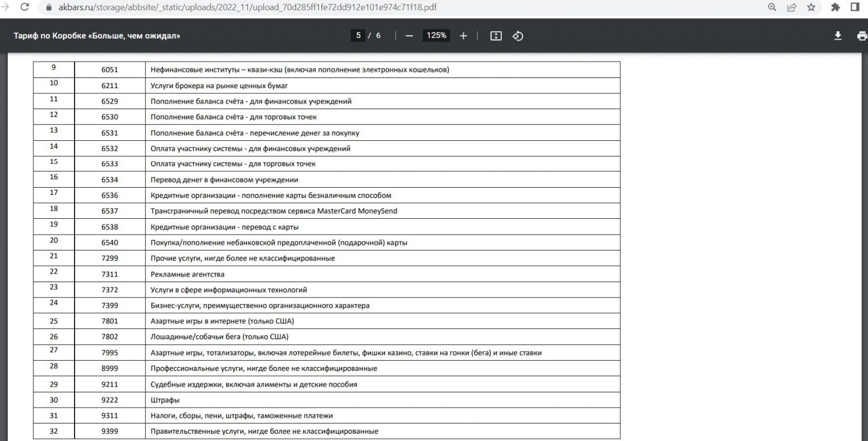Select MCC code 9311 cell

pyautogui.click(x=110, y=416)
